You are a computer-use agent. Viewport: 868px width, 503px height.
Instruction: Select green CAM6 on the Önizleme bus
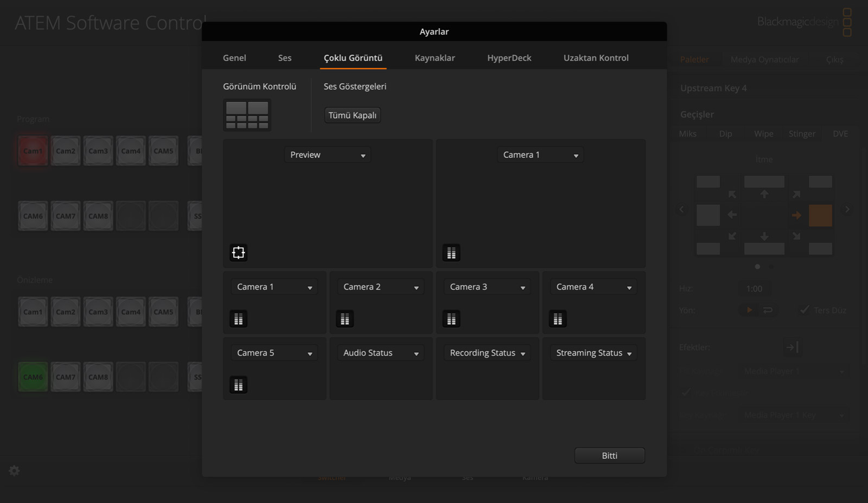(33, 377)
